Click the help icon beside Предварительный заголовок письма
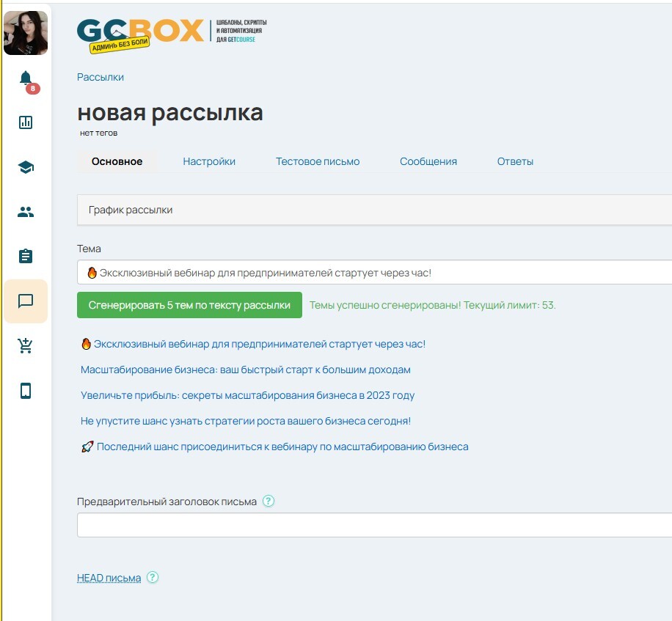Viewport: 672px width, 621px height. tap(269, 501)
